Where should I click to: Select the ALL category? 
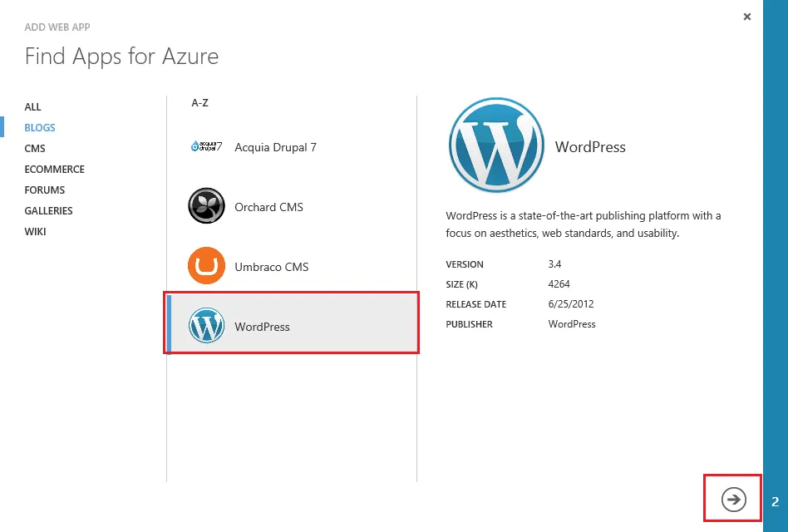[33, 107]
